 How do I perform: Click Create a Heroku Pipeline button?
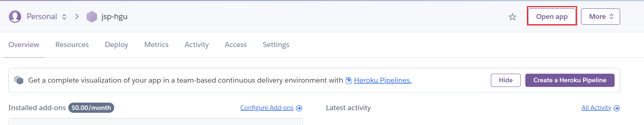pos(570,80)
